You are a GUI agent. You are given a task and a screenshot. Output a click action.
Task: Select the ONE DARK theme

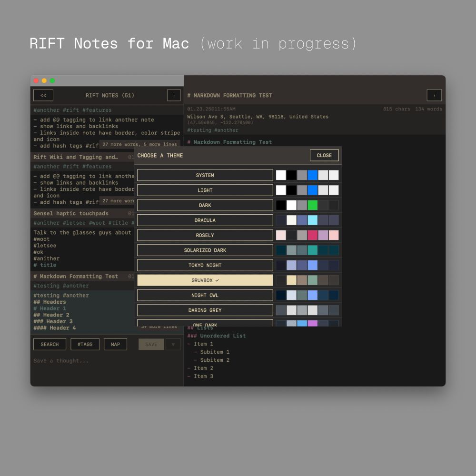[205, 323]
